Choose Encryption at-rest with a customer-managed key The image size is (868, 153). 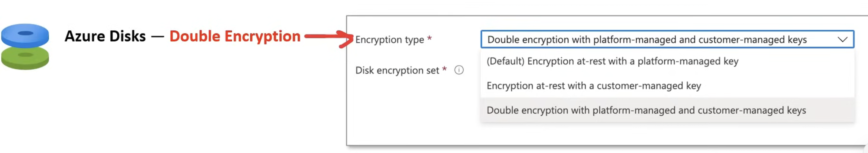pyautogui.click(x=594, y=86)
